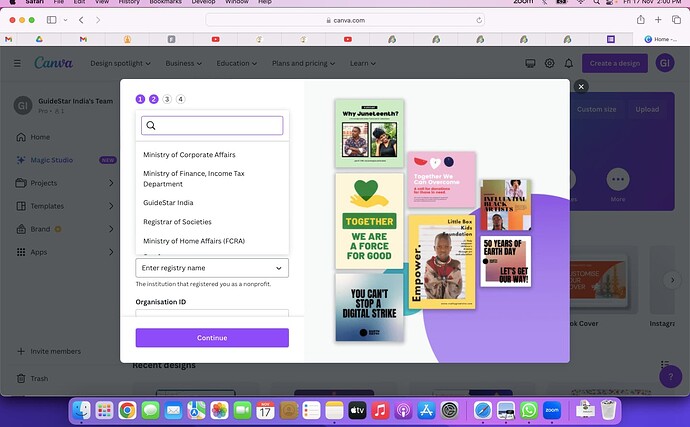Show Safari tab overview
This screenshot has height=427, width=690.
(x=676, y=20)
